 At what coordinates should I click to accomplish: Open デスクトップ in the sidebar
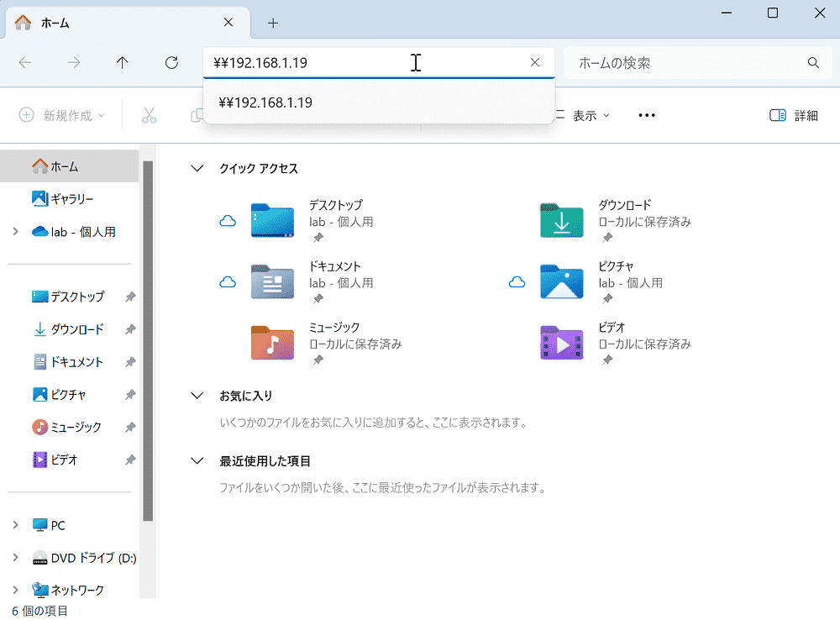70,297
